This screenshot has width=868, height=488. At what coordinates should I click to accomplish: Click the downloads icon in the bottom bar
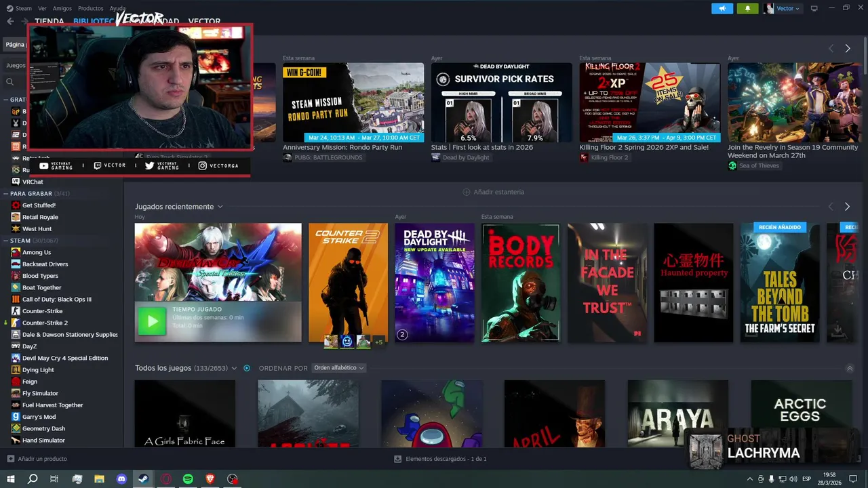coord(398,459)
